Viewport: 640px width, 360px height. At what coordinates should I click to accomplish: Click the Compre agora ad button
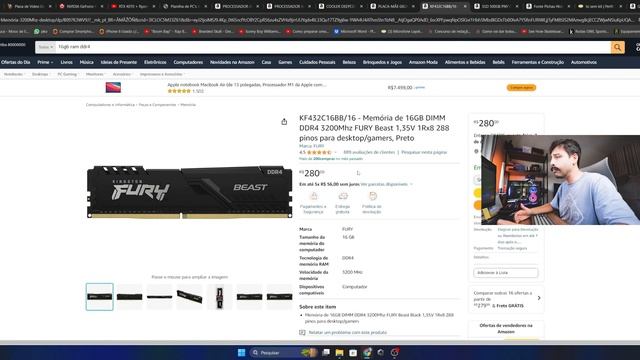pos(521,88)
